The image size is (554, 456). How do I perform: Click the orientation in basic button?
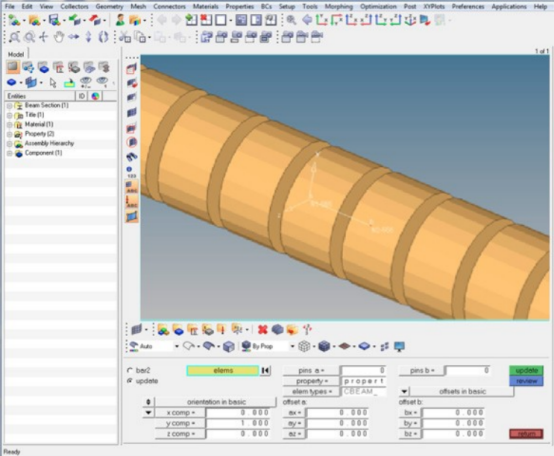click(x=216, y=402)
